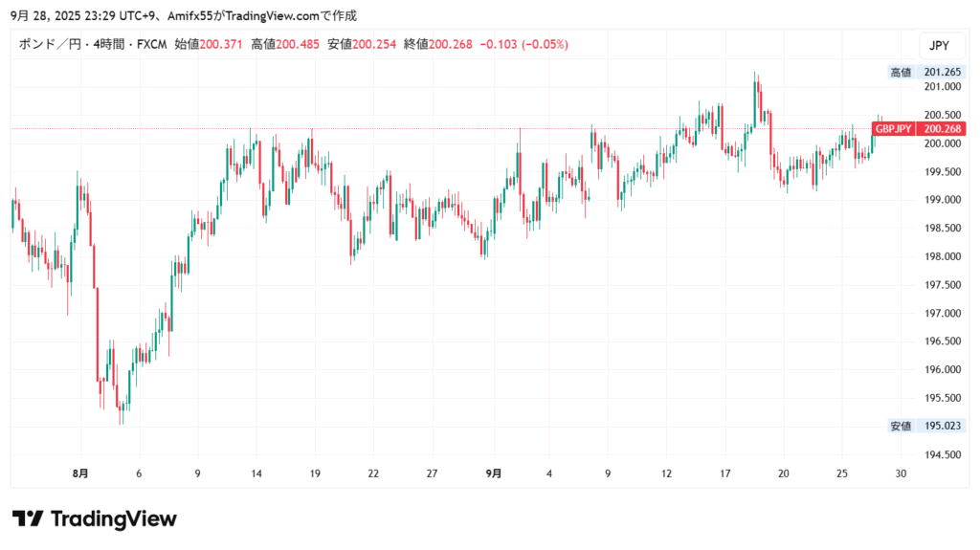Click the red GBPJPY symbol tag

[892, 129]
